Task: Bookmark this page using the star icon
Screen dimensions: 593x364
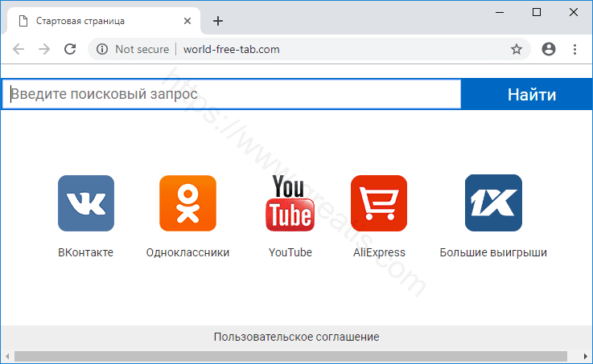Action: point(517,49)
